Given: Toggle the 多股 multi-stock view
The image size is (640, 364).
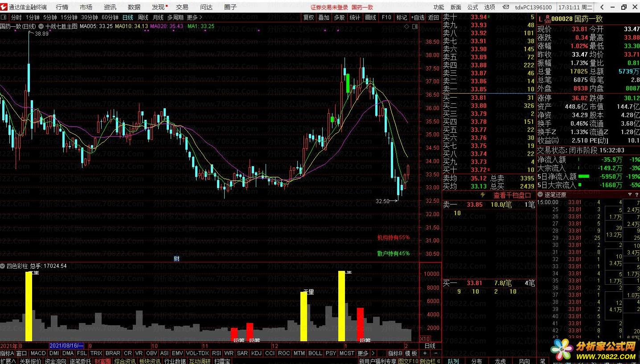Looking at the screenshot, I should [x=340, y=17].
